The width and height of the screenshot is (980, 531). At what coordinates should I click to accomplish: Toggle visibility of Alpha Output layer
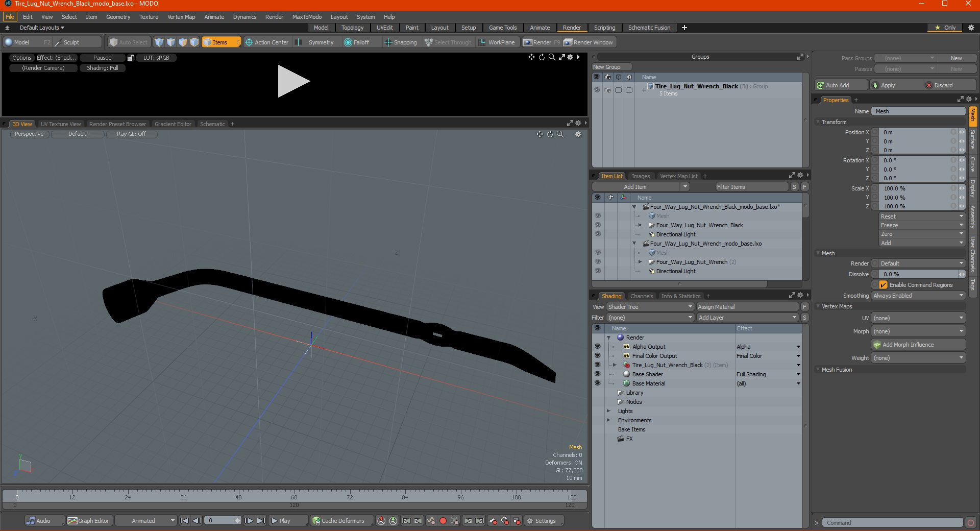pos(597,347)
